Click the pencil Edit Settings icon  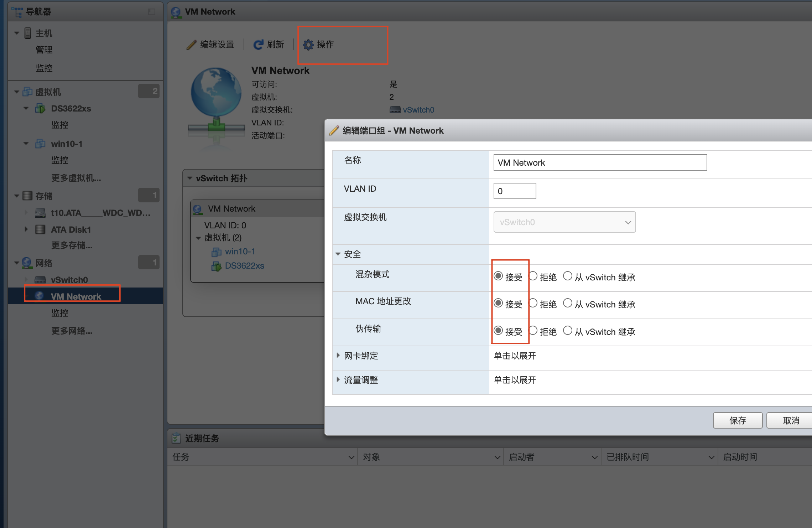pyautogui.click(x=191, y=45)
